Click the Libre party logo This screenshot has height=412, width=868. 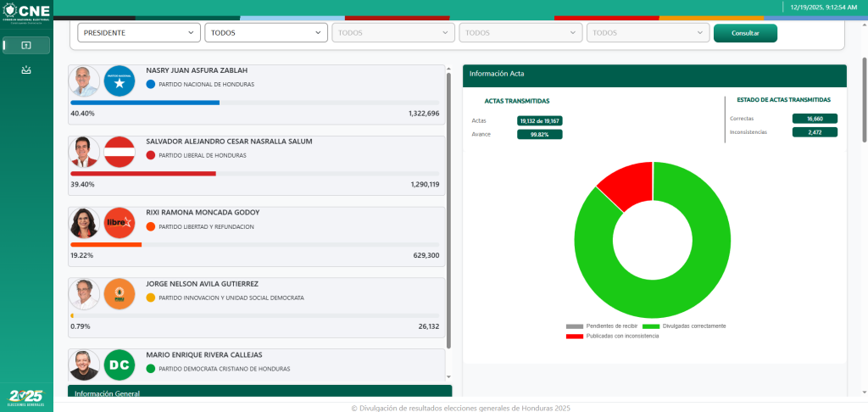[120, 223]
